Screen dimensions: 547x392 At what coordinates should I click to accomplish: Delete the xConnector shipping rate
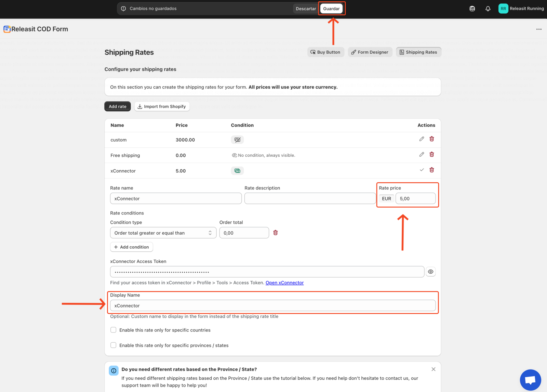[x=432, y=170]
